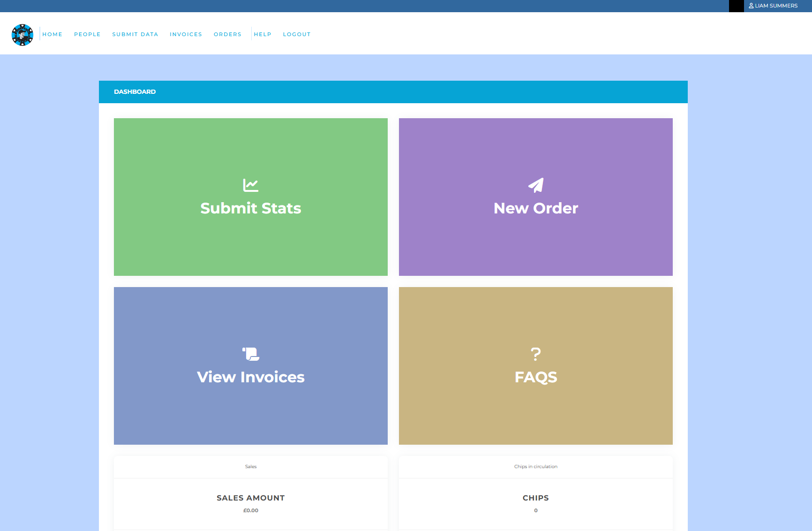Open View Invoices tile label
This screenshot has height=531, width=812.
tap(251, 377)
